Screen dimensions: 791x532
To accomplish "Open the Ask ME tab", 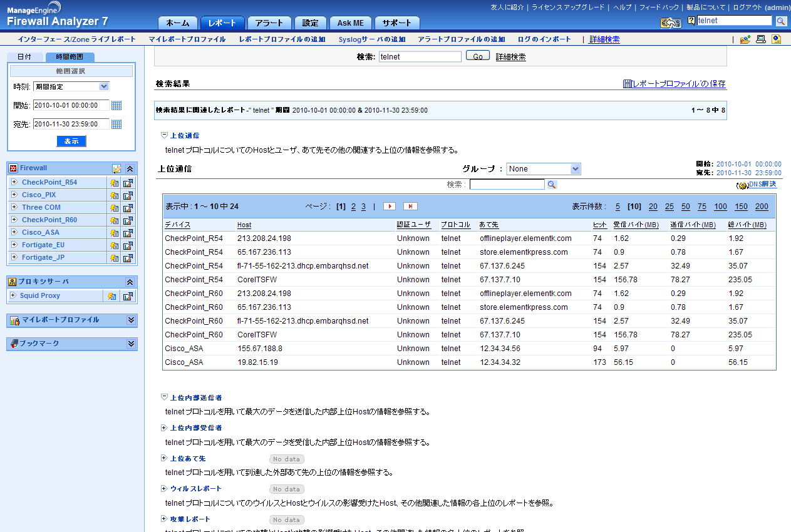I will (x=350, y=23).
